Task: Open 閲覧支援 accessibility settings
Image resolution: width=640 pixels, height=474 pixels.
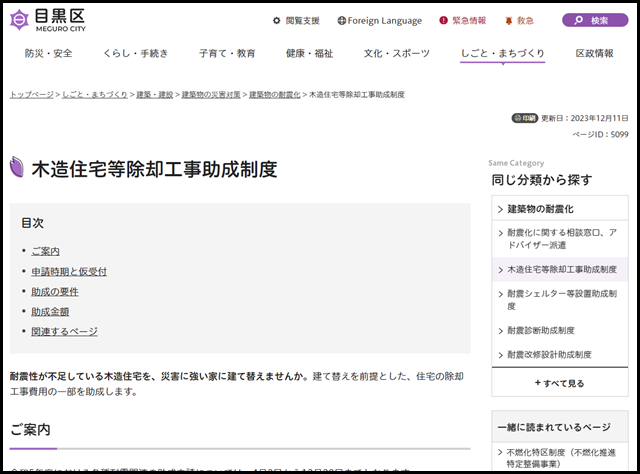Action: (x=296, y=20)
